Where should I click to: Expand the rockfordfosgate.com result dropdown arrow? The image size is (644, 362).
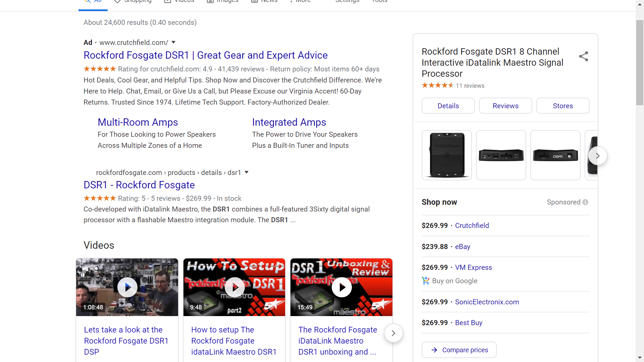pos(247,172)
